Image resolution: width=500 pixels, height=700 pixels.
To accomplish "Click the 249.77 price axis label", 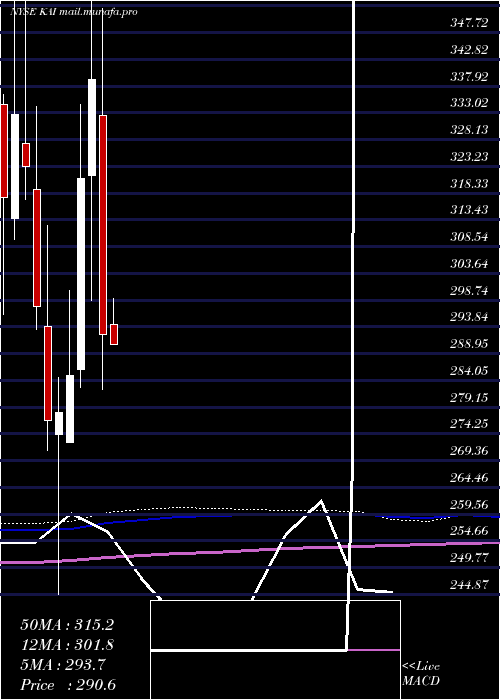I will (469, 558).
